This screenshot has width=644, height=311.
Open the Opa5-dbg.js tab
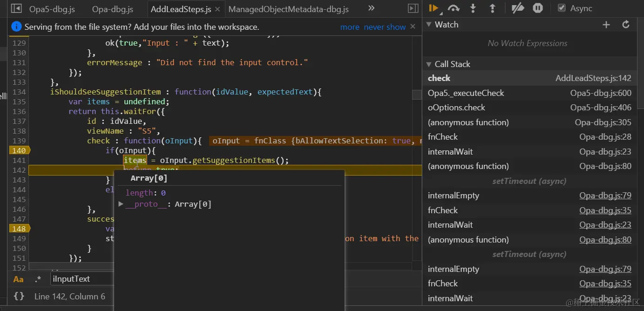pyautogui.click(x=53, y=9)
